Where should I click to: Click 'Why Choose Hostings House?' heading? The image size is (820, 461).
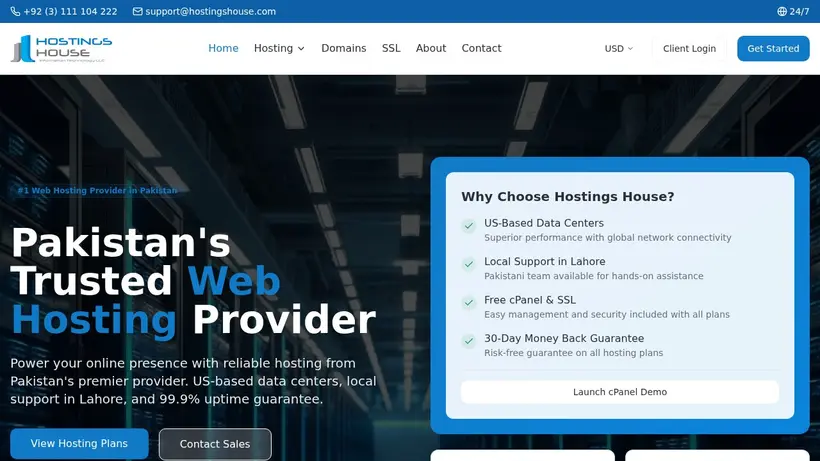568,197
